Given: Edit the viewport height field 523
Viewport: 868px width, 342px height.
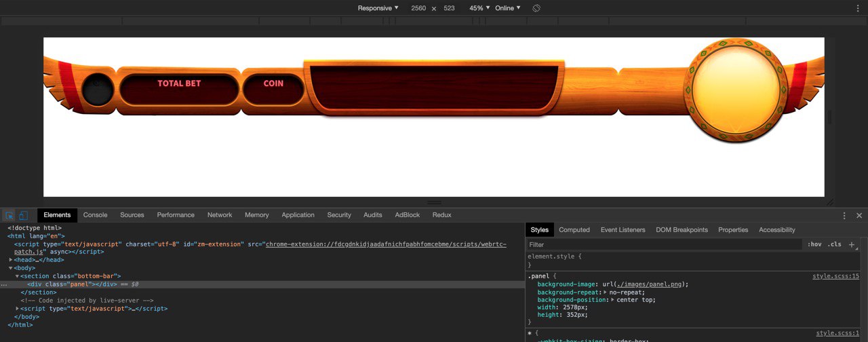Looking at the screenshot, I should pos(449,8).
